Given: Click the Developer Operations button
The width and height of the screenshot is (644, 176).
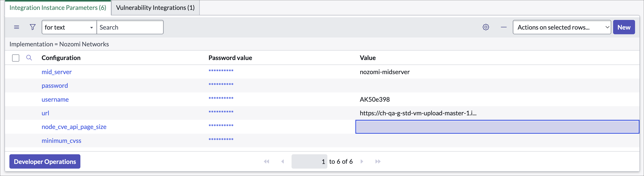Looking at the screenshot, I should [x=45, y=161].
